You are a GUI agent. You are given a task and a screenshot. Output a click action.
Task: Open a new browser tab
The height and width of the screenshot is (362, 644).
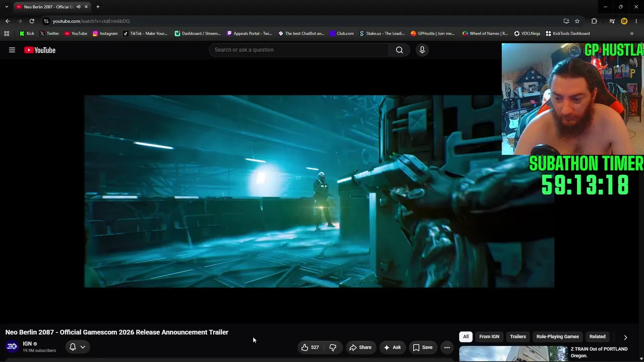coord(98,7)
